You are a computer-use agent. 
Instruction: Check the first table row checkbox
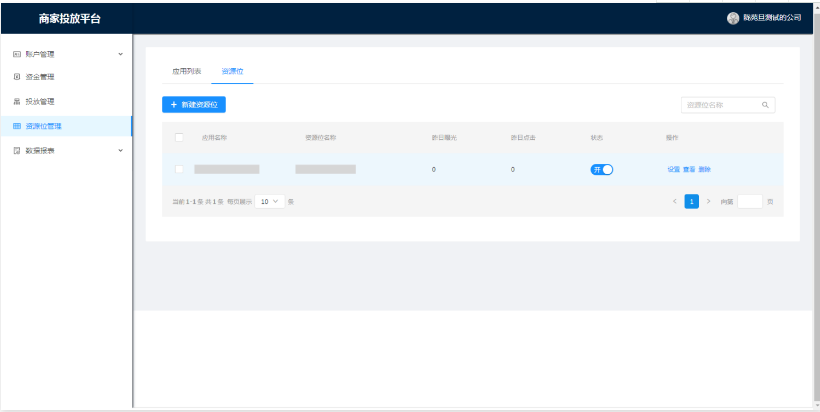pyautogui.click(x=179, y=169)
